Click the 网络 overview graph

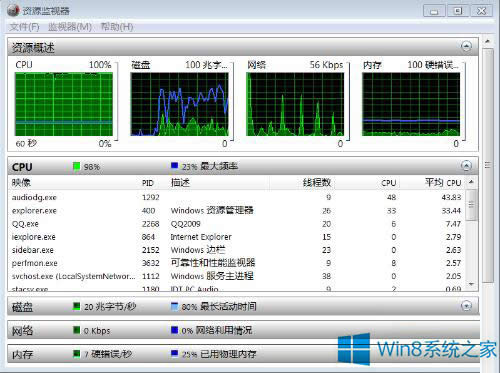(295, 104)
